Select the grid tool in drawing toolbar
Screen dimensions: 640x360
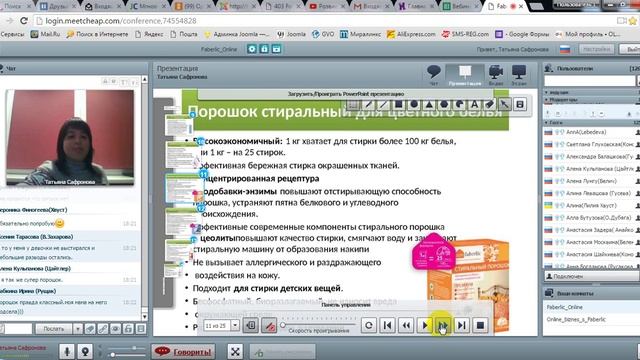(x=353, y=104)
